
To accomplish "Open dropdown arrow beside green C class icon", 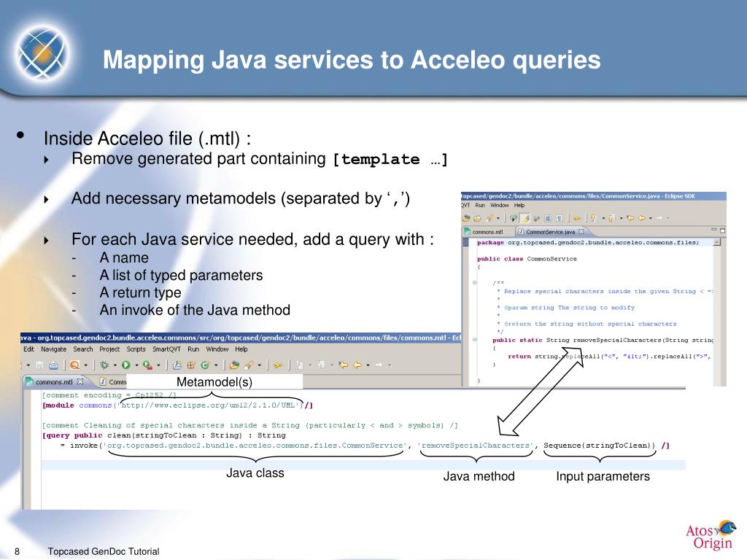I will tap(216, 365).
